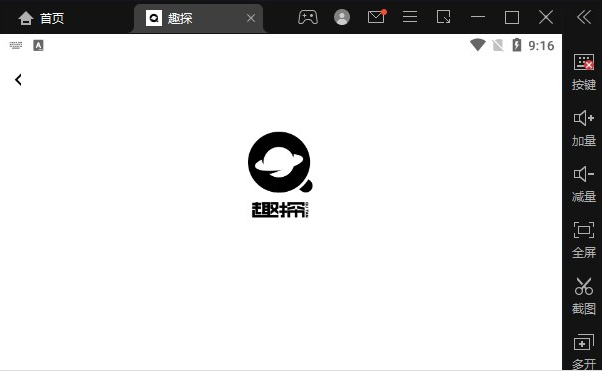Tap the back arrow in the app

click(18, 80)
